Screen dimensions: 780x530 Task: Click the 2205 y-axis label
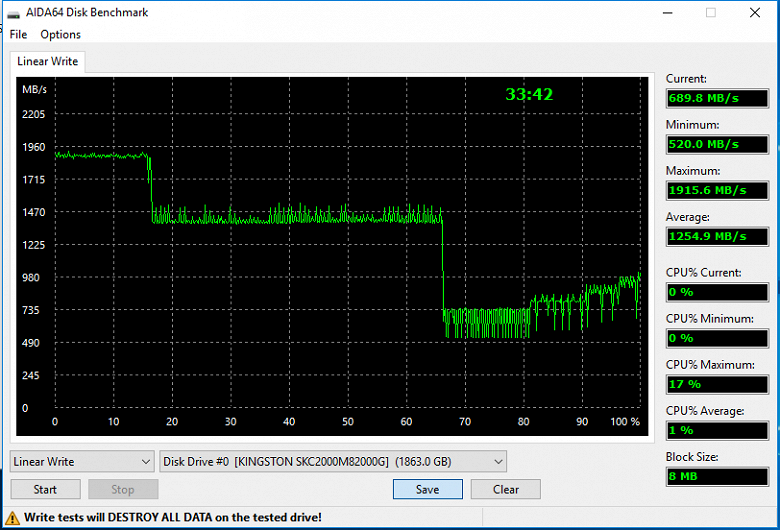[x=33, y=114]
